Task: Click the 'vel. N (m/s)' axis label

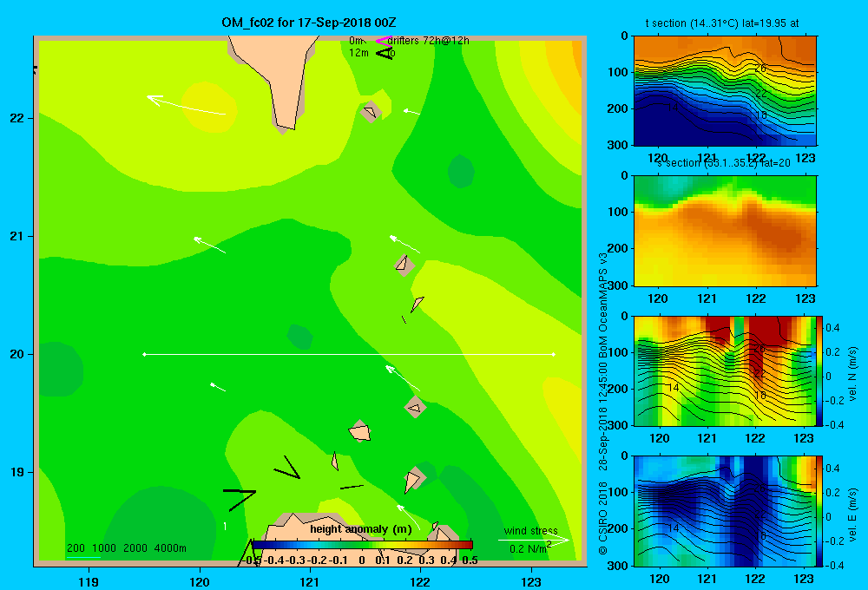Action: click(853, 374)
